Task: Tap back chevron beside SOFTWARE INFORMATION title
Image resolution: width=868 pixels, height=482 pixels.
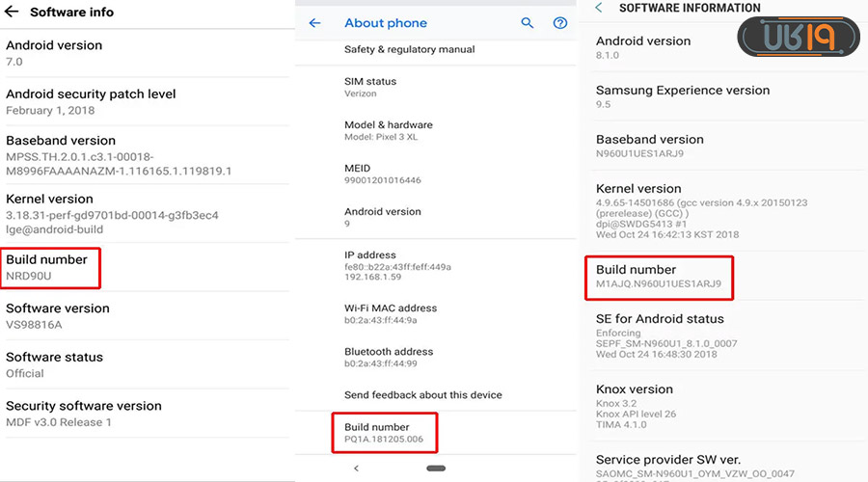Action: pos(599,8)
